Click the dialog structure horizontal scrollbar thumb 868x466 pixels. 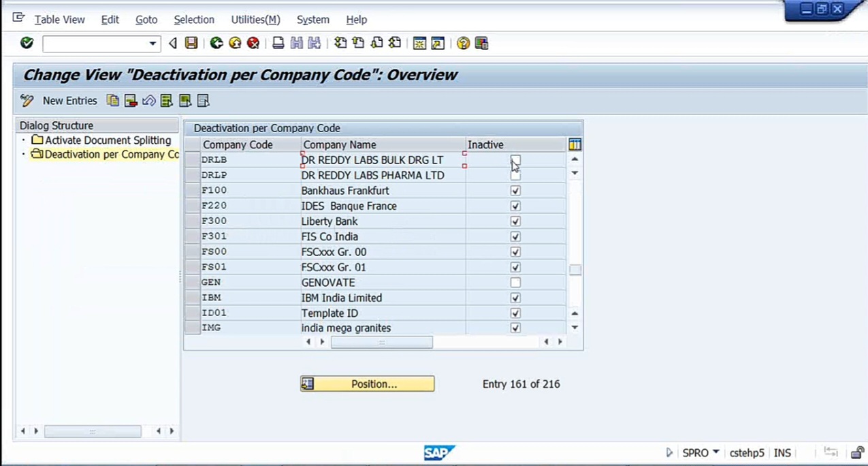pyautogui.click(x=93, y=431)
